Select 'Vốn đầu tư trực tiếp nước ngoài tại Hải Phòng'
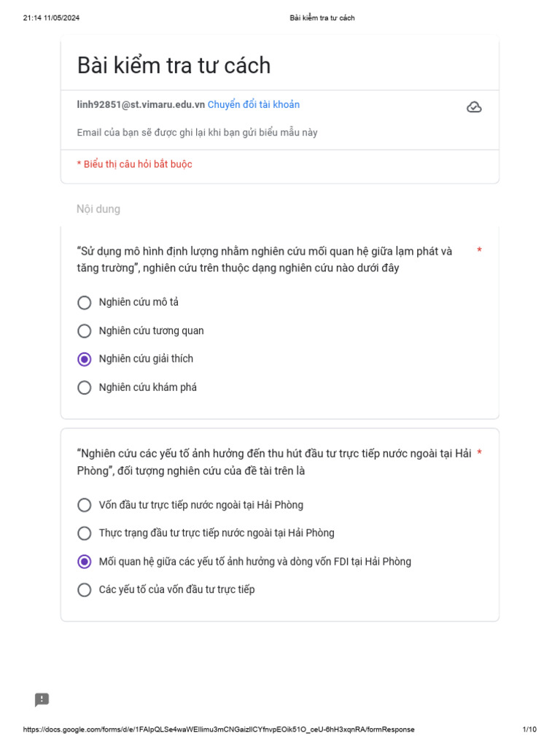560x747 pixels. (85, 505)
